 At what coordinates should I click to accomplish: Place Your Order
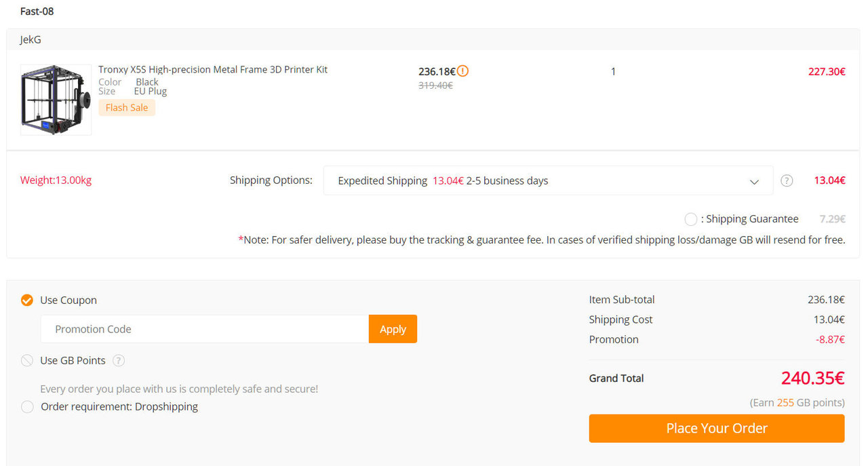(717, 428)
